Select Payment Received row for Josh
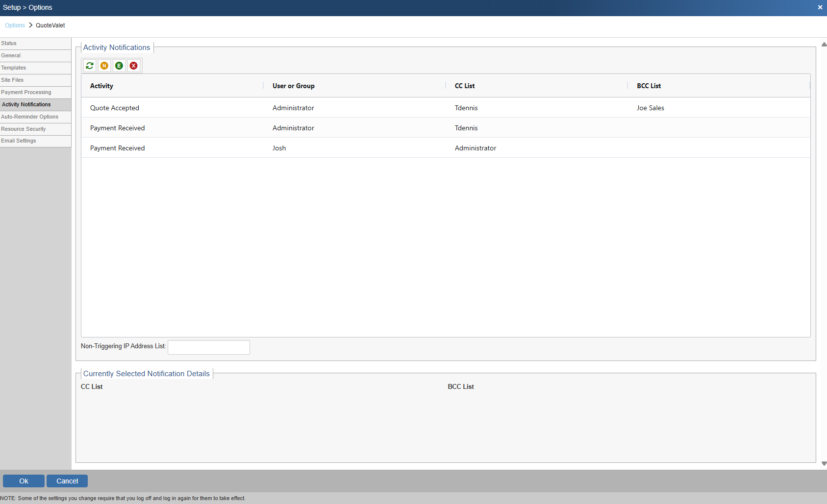Image resolution: width=827 pixels, height=504 pixels. click(x=446, y=148)
